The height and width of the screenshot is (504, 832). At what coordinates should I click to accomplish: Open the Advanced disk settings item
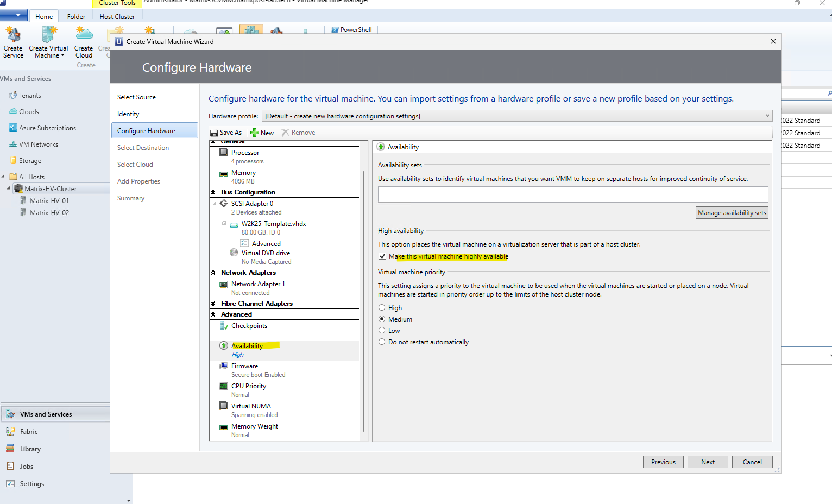[x=266, y=244]
